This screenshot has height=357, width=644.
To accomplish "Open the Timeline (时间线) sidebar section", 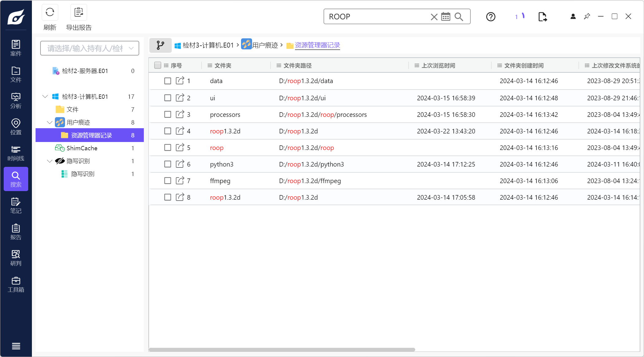I will (16, 153).
